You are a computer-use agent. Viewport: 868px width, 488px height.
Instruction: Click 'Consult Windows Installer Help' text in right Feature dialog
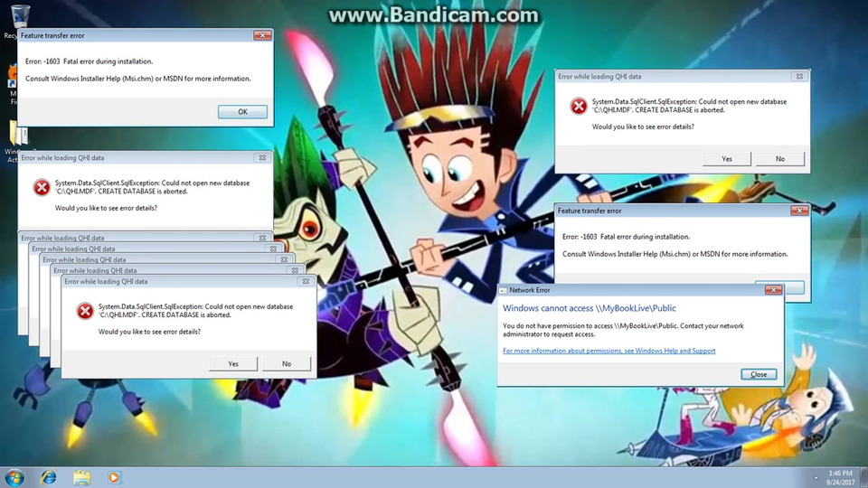(675, 254)
